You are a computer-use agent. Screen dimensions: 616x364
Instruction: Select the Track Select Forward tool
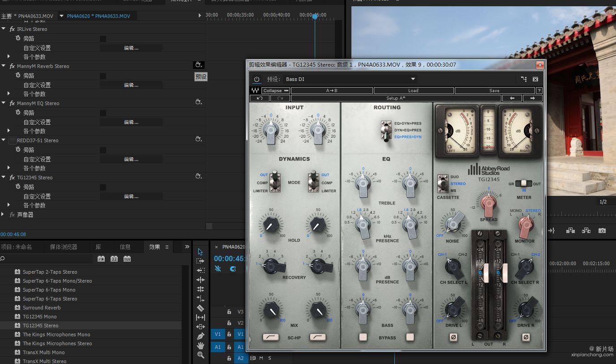200,261
